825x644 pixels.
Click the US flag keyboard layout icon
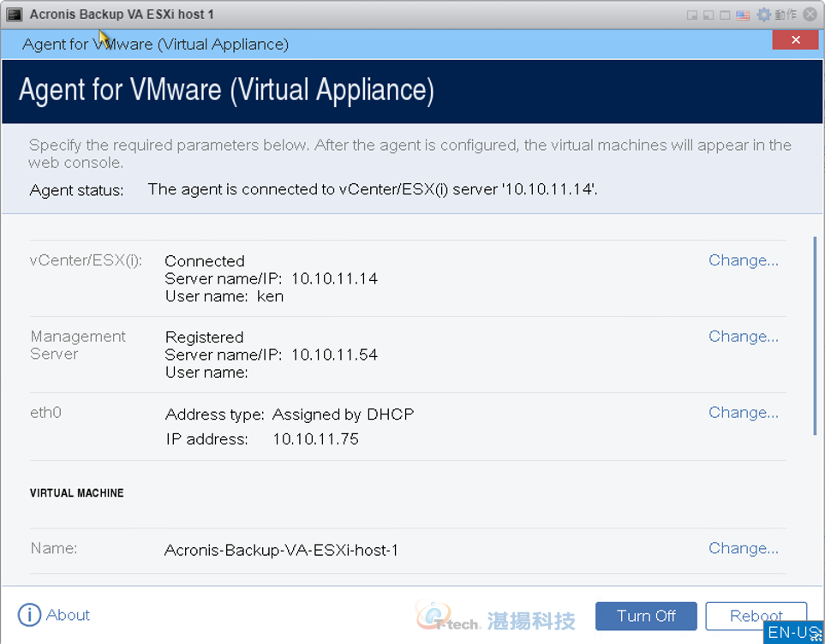[743, 15]
